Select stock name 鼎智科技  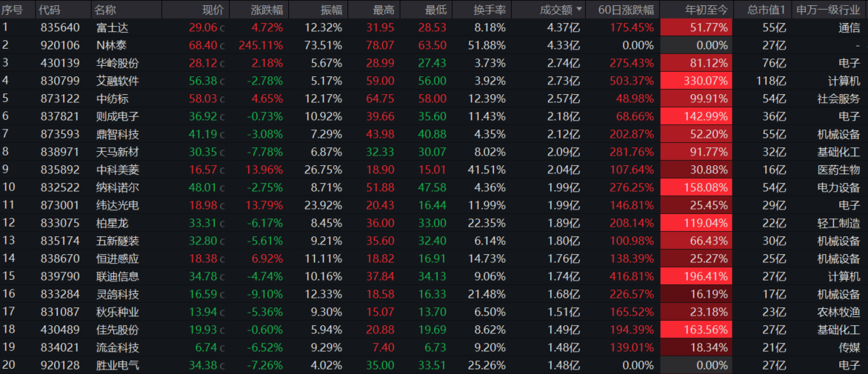[x=117, y=134]
